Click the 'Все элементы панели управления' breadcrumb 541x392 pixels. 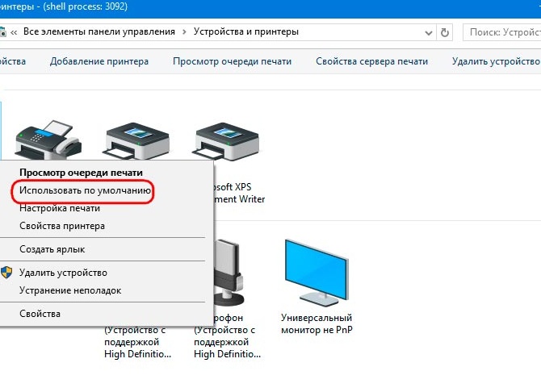(x=99, y=31)
